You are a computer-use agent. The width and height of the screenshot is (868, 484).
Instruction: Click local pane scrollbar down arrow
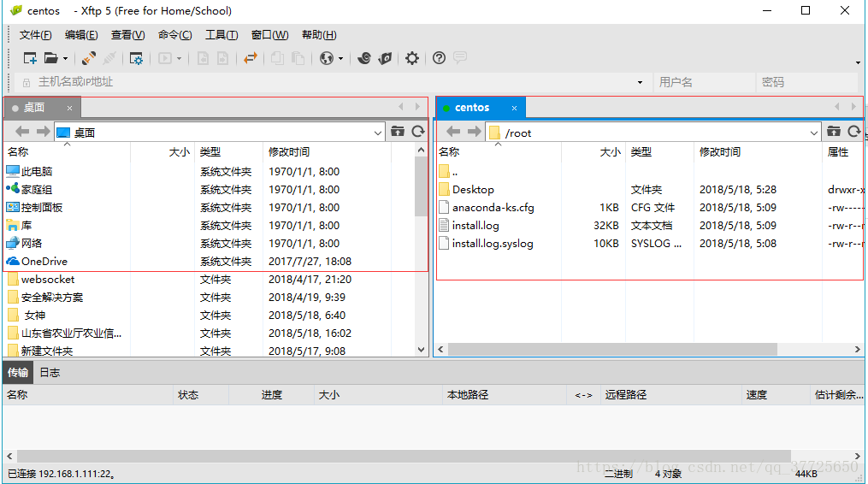pos(421,350)
